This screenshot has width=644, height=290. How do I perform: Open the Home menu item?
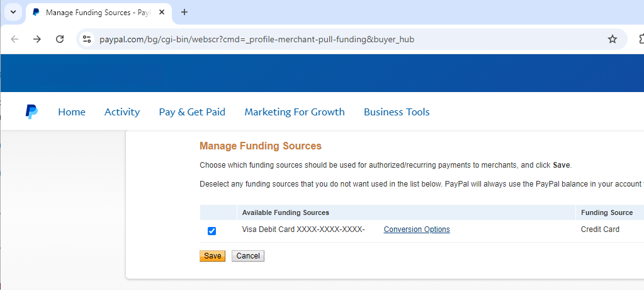coord(72,112)
